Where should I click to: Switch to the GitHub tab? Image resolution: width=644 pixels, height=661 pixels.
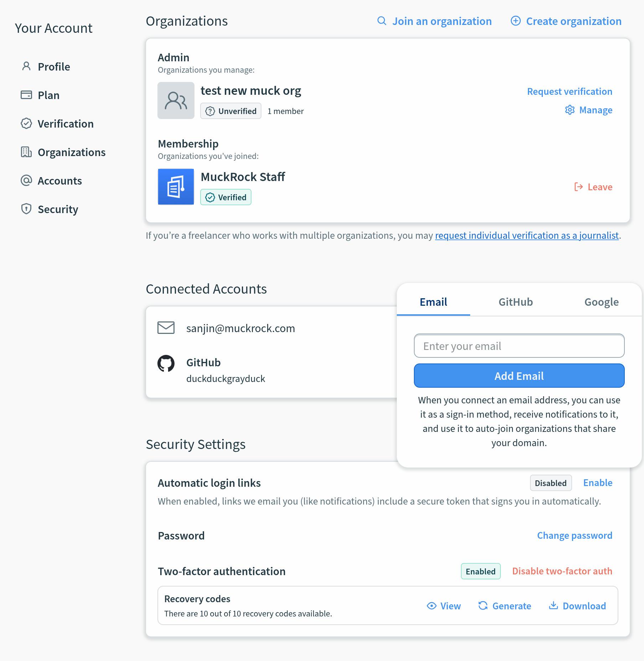pos(515,302)
